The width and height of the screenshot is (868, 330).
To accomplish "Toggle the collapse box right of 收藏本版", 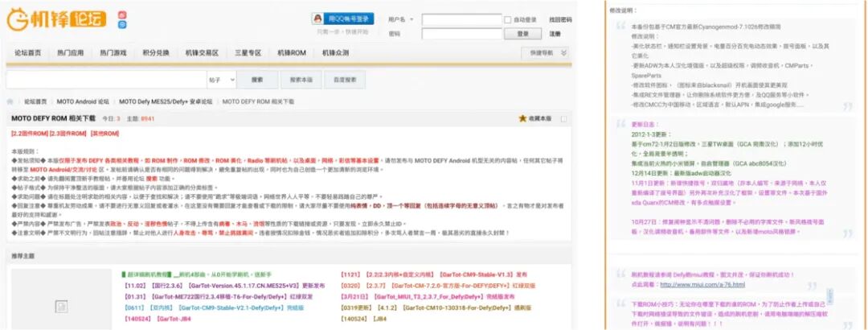I will [563, 118].
